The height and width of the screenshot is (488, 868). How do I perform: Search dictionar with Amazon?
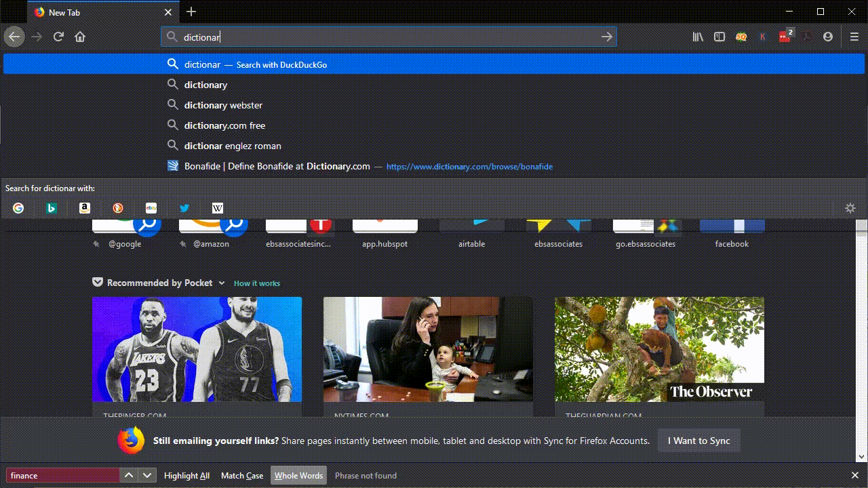pos(85,208)
